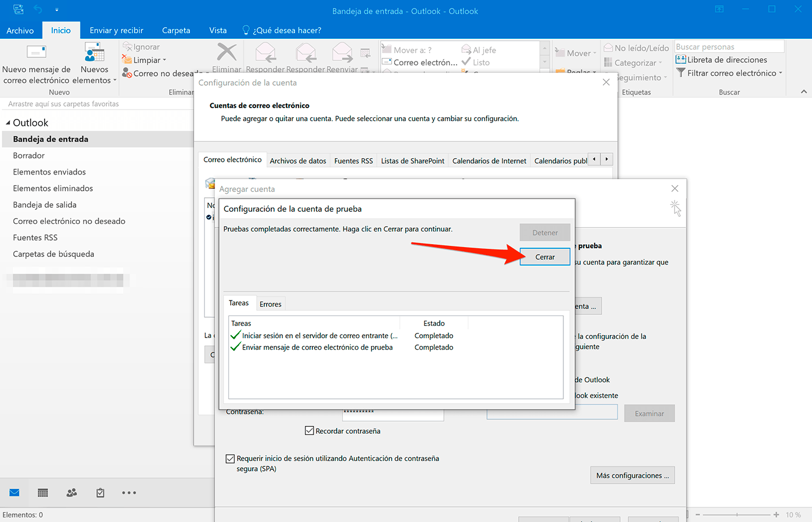The height and width of the screenshot is (522, 812).
Task: Delete a message with Eliminar
Action: [x=226, y=55]
